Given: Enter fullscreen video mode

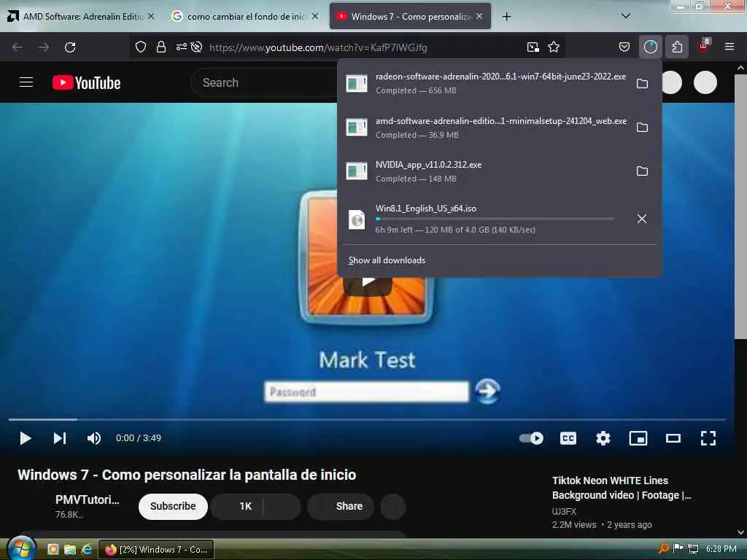Looking at the screenshot, I should [x=708, y=438].
